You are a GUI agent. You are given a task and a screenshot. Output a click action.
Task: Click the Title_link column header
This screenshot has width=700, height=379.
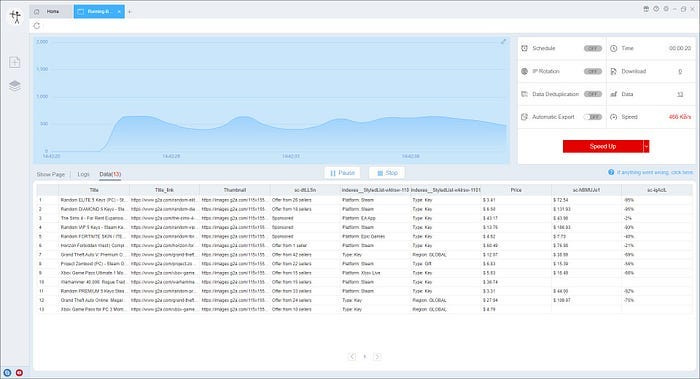[x=164, y=190]
